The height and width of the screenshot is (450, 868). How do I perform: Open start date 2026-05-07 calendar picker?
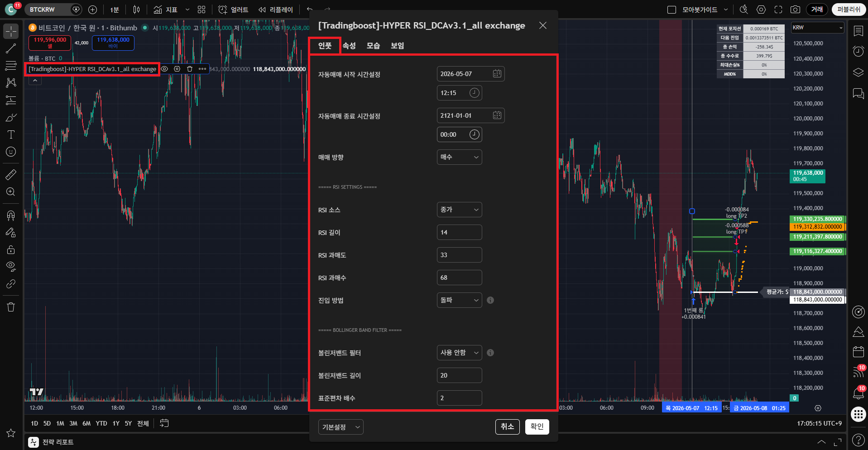tap(497, 74)
